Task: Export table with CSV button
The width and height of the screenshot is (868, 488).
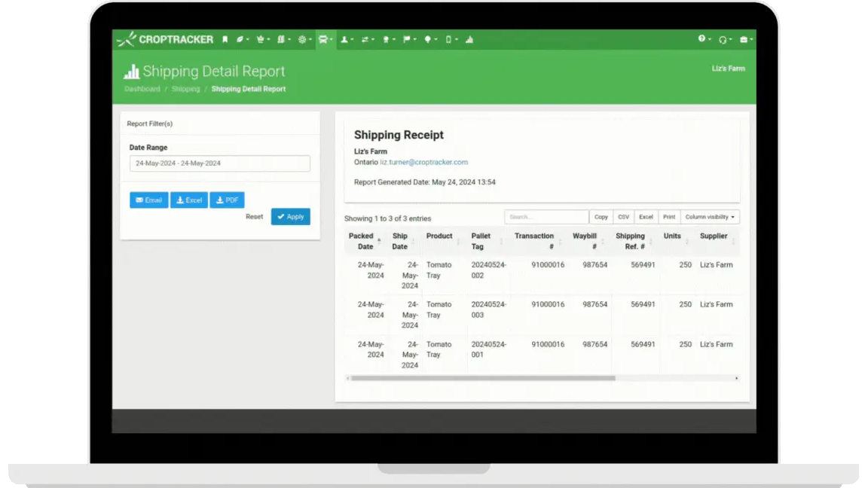Action: click(x=623, y=217)
